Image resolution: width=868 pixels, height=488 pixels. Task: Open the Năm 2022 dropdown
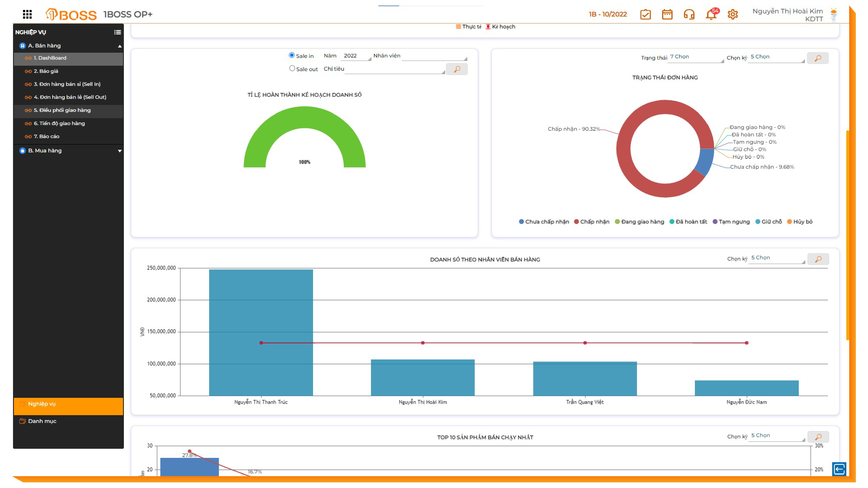pyautogui.click(x=356, y=56)
